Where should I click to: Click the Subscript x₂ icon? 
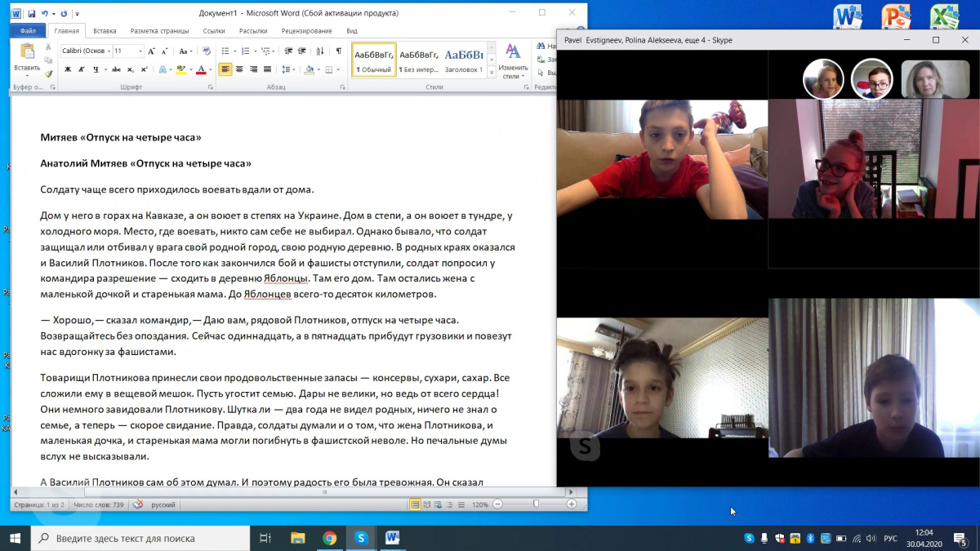[131, 69]
